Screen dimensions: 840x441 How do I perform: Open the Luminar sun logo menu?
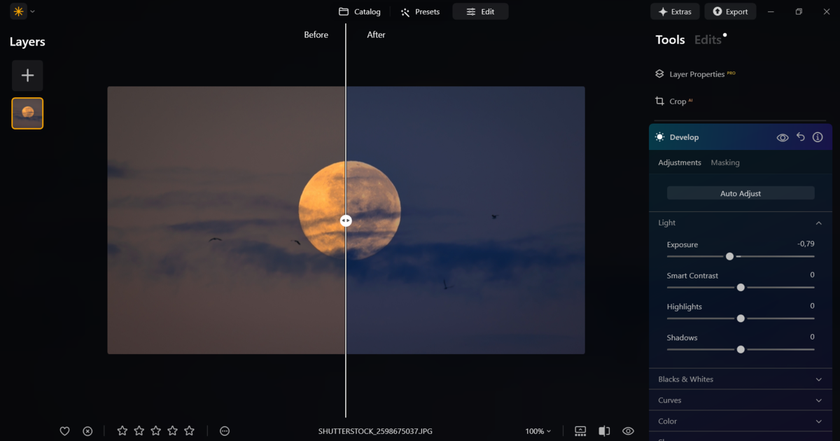point(19,11)
